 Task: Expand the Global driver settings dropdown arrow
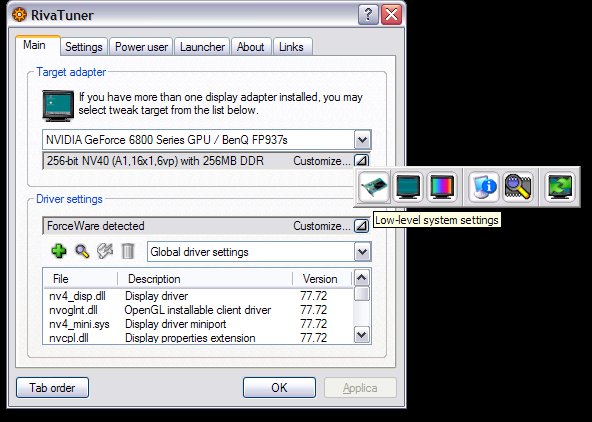[362, 252]
